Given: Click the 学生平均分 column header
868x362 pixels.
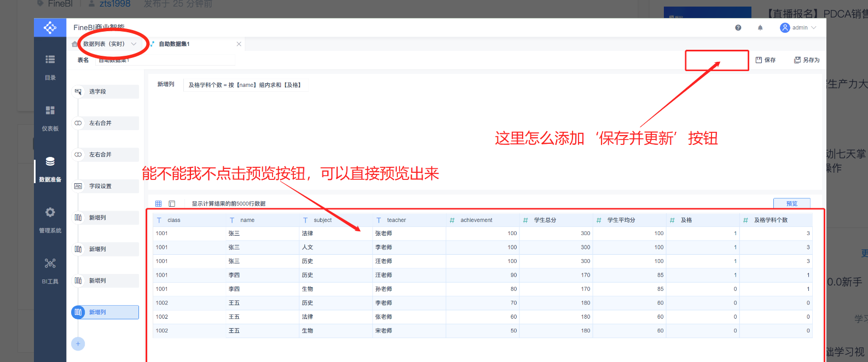Looking at the screenshot, I should 629,220.
